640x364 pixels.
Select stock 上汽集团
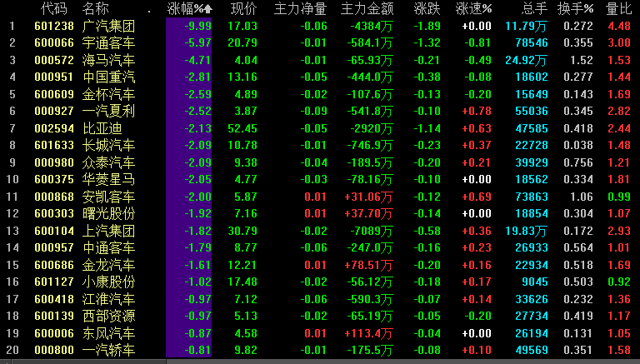[108, 231]
